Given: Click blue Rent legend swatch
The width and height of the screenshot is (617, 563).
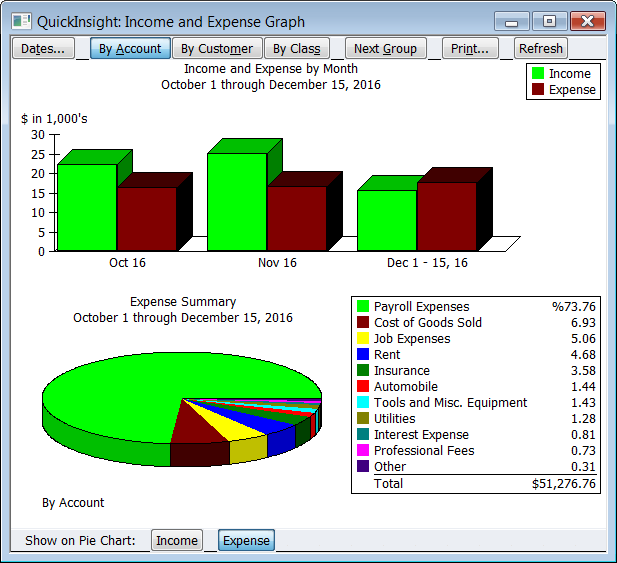Looking at the screenshot, I should click(363, 355).
